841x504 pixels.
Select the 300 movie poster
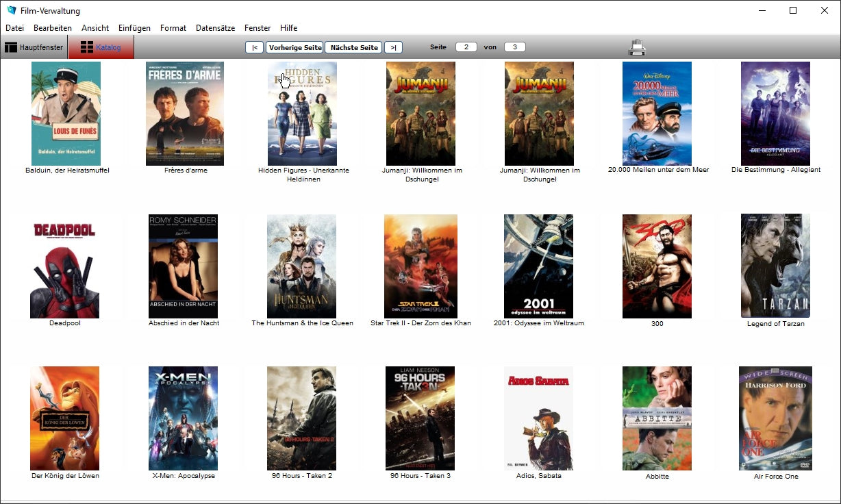pos(657,266)
